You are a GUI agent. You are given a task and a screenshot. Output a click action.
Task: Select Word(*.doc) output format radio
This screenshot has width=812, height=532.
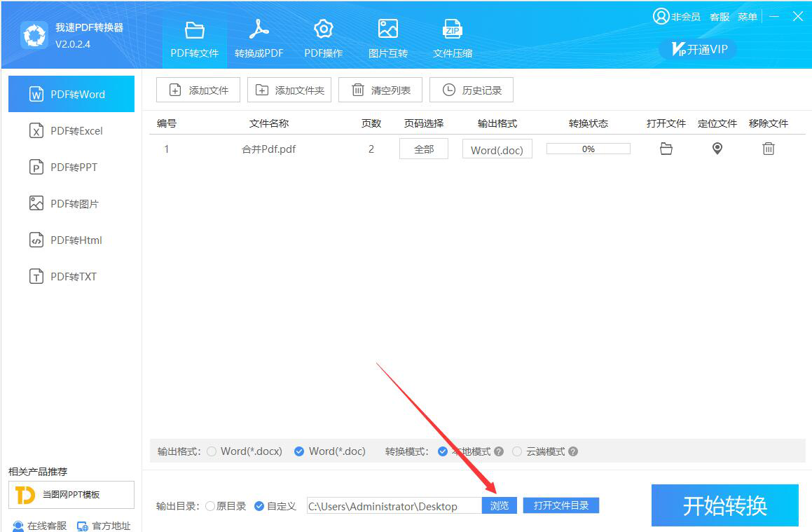[x=299, y=451]
